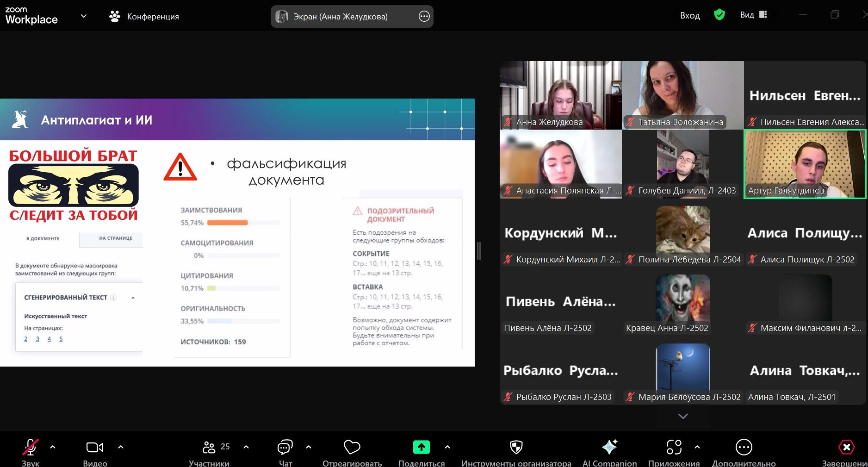Expand the audio options arrow next to Звук
Viewport: 868px width, 467px height.
pos(53,447)
